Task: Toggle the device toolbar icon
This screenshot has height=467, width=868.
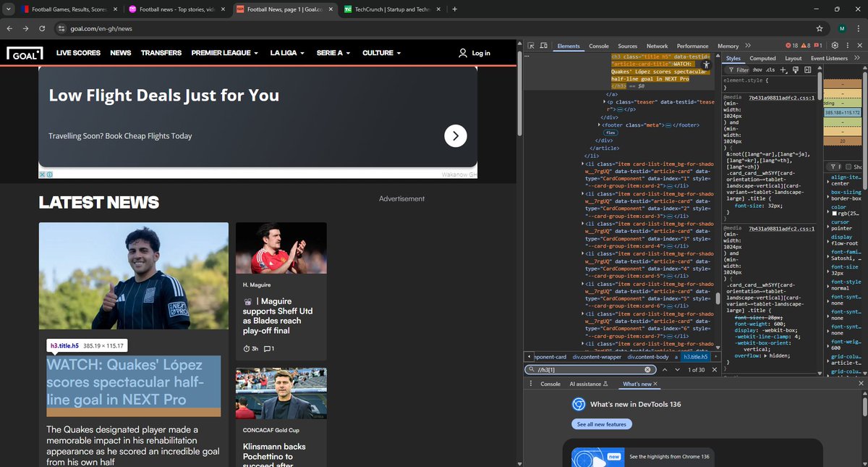Action: pos(544,46)
